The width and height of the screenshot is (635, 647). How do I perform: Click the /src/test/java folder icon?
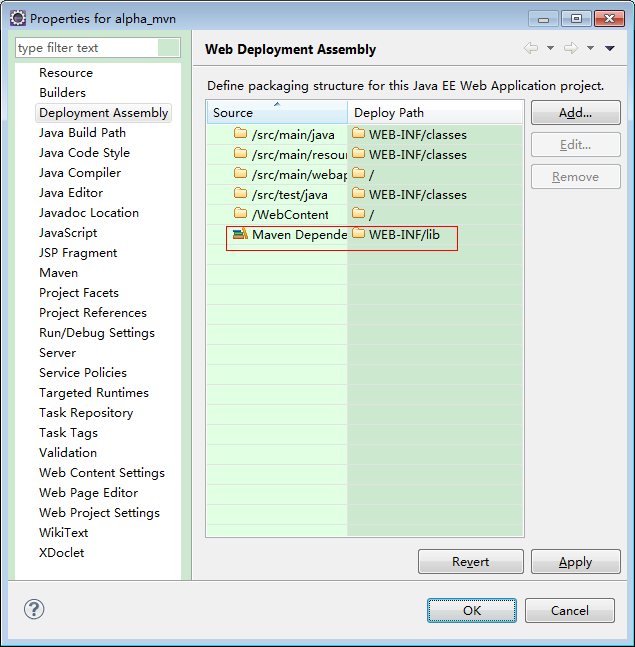[x=240, y=193]
